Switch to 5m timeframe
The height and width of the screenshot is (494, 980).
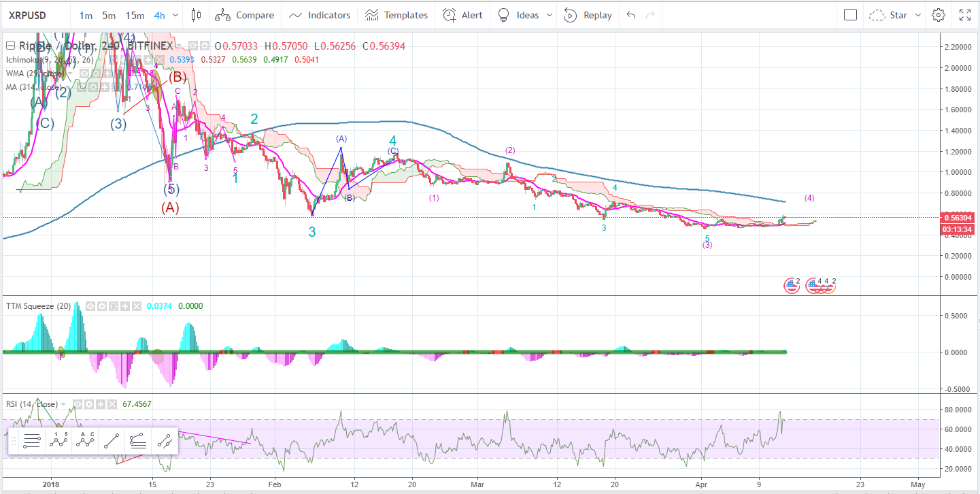109,15
